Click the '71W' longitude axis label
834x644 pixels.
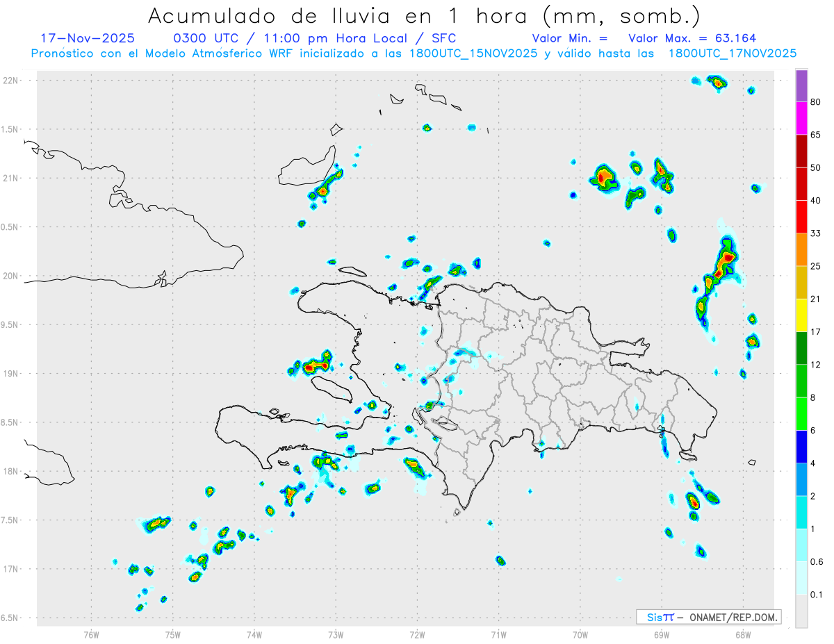(498, 634)
